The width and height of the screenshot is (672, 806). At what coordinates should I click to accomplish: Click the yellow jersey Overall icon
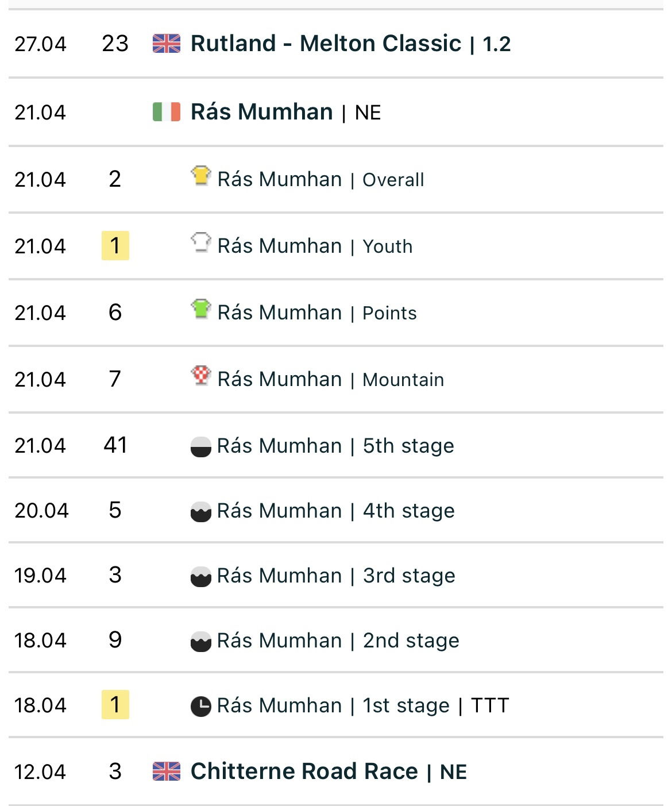pos(201,175)
